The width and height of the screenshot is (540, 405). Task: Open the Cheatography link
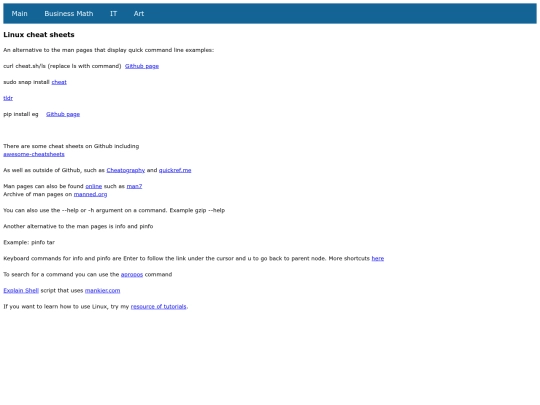(x=126, y=170)
